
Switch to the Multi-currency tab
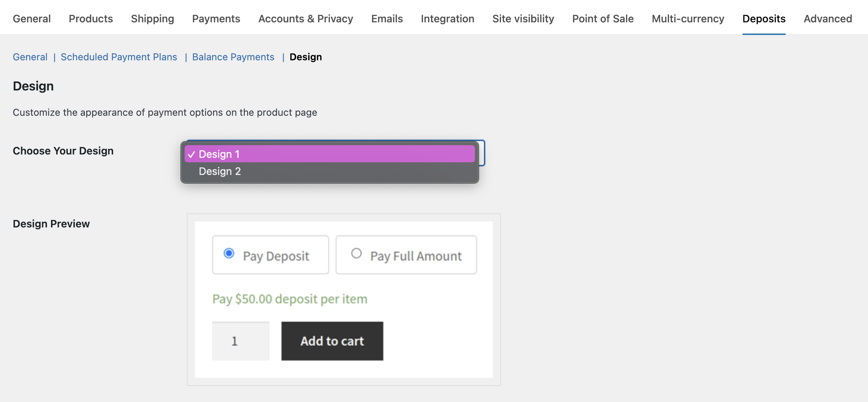[688, 19]
